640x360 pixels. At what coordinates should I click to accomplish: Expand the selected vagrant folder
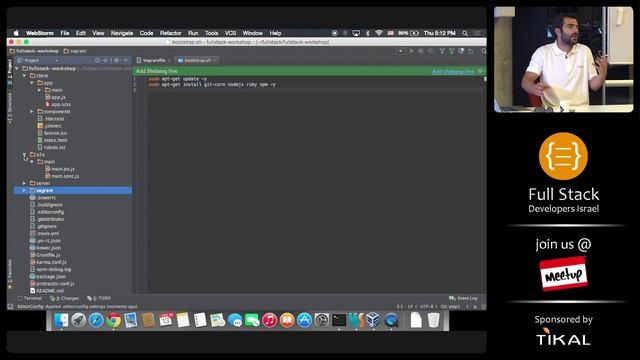(24, 190)
